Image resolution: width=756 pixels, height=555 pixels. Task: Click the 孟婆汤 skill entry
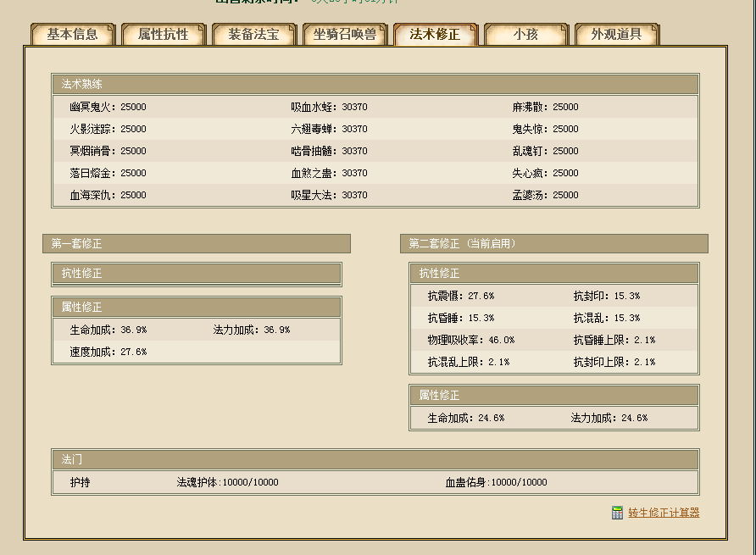[545, 196]
